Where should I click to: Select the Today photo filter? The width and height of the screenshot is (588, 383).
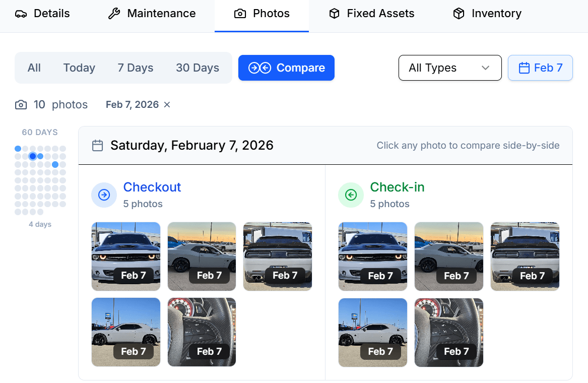pyautogui.click(x=79, y=68)
